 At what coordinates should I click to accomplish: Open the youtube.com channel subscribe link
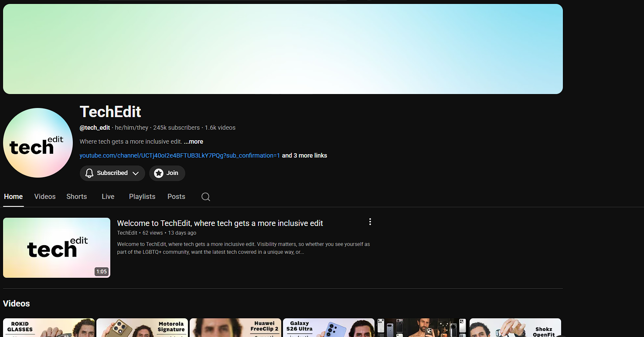tap(180, 155)
